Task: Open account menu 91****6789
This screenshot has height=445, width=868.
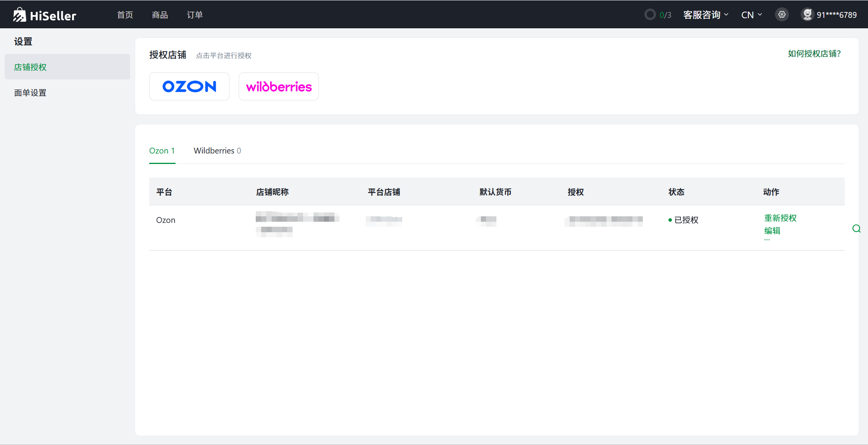Action: (x=836, y=15)
